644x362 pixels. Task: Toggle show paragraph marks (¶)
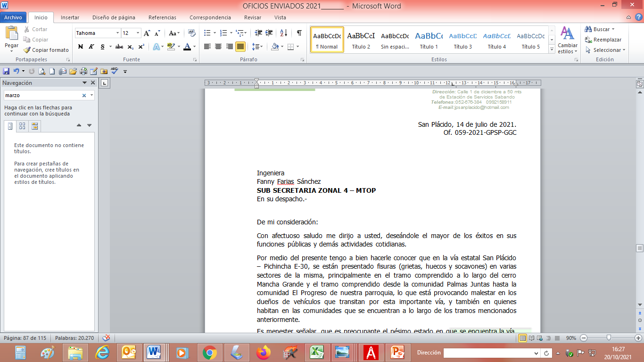click(x=299, y=33)
